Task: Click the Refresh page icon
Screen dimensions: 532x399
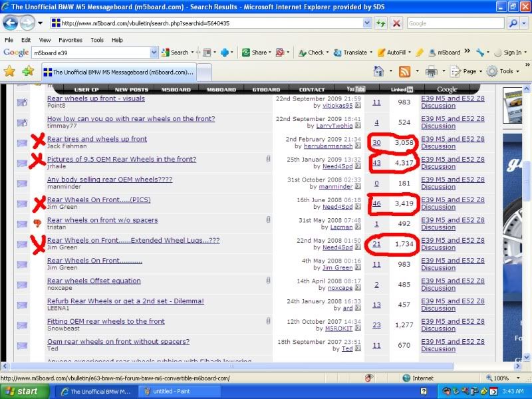Action: 380,23
